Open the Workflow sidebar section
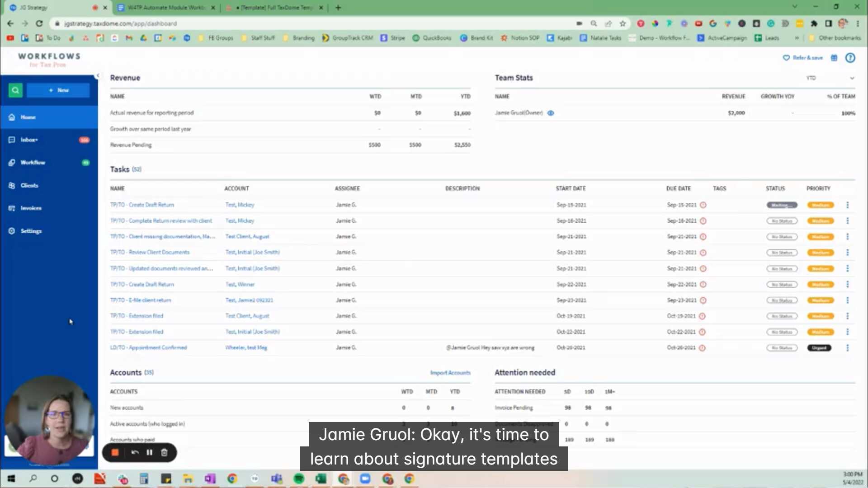Viewport: 868px width, 488px height. tap(33, 163)
